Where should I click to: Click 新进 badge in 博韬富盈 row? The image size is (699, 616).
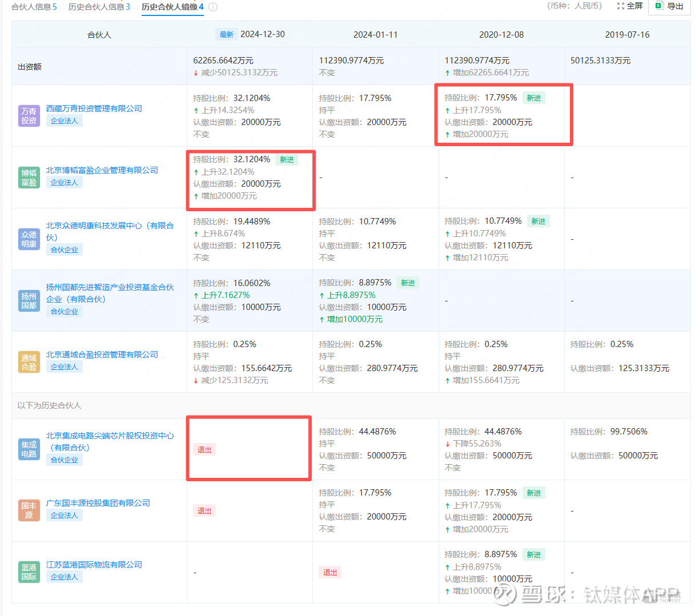tap(287, 160)
